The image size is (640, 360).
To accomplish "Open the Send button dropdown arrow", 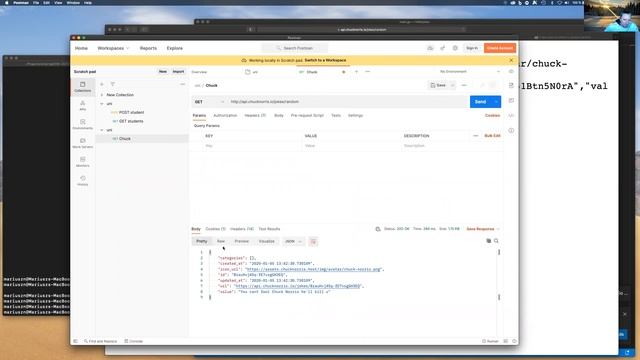I will pyautogui.click(x=496, y=102).
